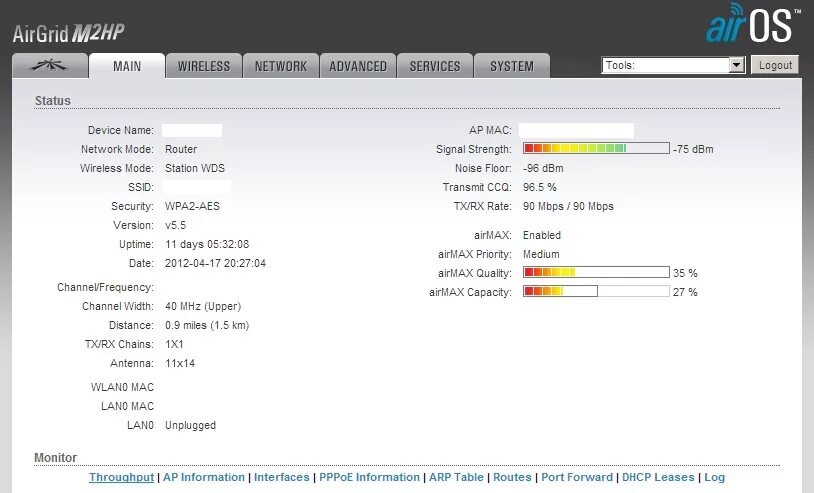Click the Signal Strength bar
Screen dimensions: 814x493
tap(596, 148)
